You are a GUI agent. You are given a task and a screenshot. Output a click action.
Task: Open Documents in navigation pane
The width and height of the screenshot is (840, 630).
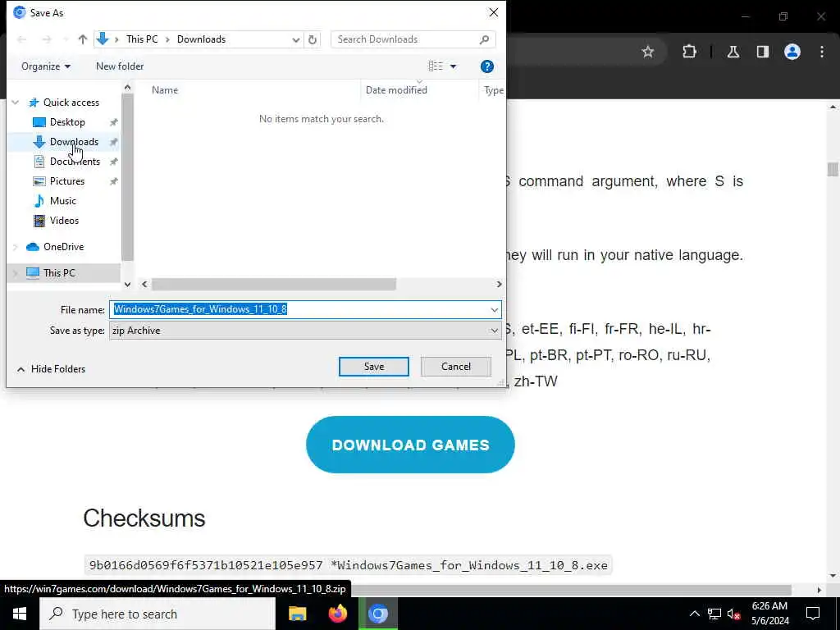pos(75,162)
